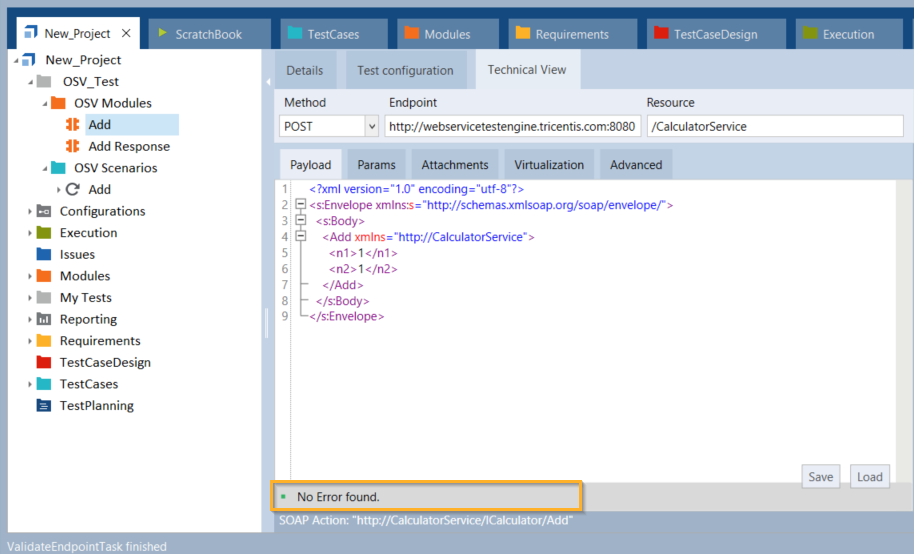The height and width of the screenshot is (554, 914).
Task: Fold the Add xmlns XML element
Action: [298, 237]
